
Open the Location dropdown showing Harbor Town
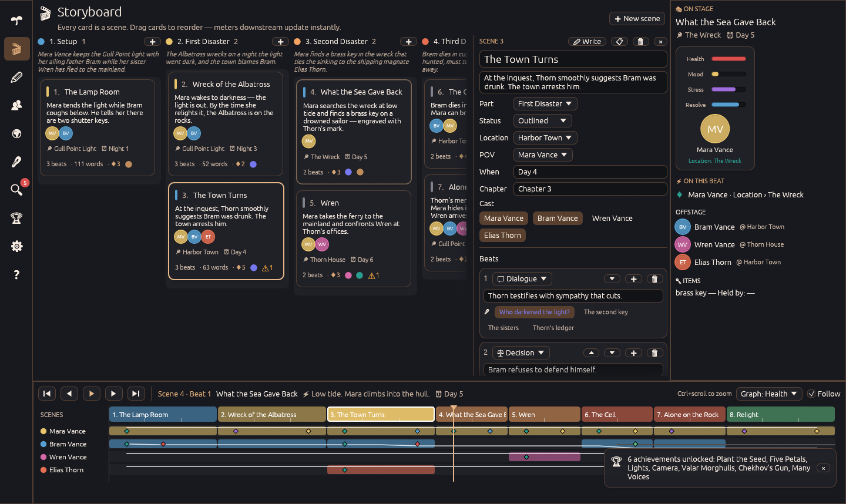545,138
